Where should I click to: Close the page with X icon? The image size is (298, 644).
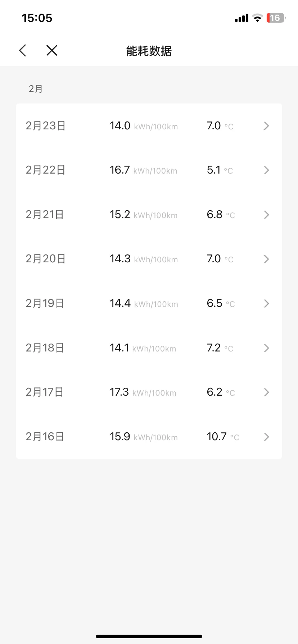pyautogui.click(x=52, y=50)
